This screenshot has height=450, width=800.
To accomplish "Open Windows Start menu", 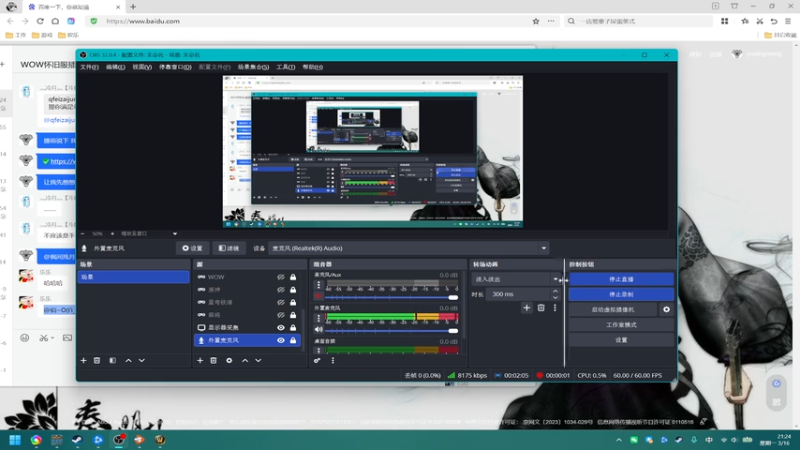I will (15, 440).
